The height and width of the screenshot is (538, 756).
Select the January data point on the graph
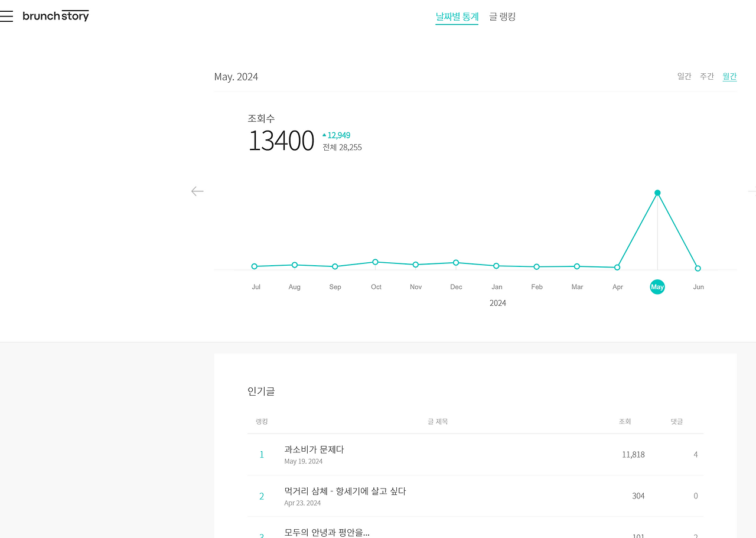(x=496, y=266)
